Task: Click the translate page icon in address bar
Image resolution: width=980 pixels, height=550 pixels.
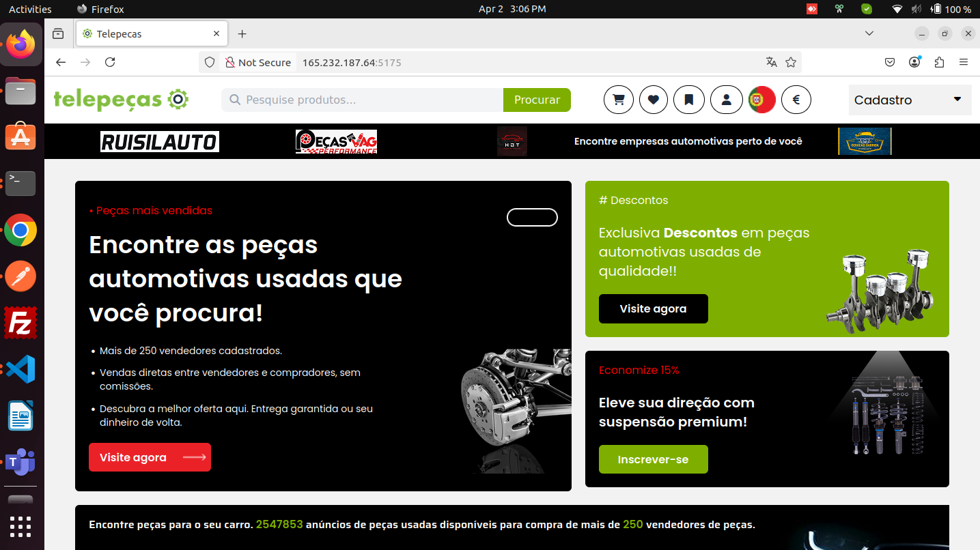Action: [x=772, y=62]
